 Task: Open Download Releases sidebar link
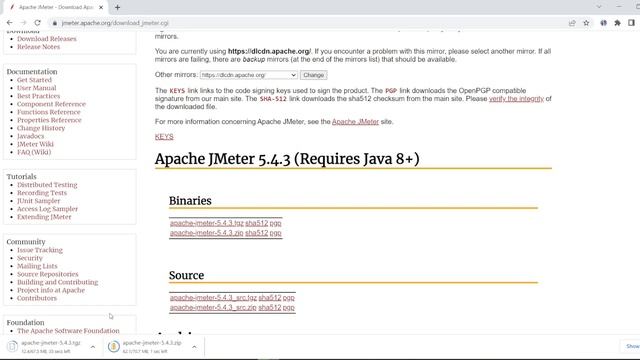47,39
